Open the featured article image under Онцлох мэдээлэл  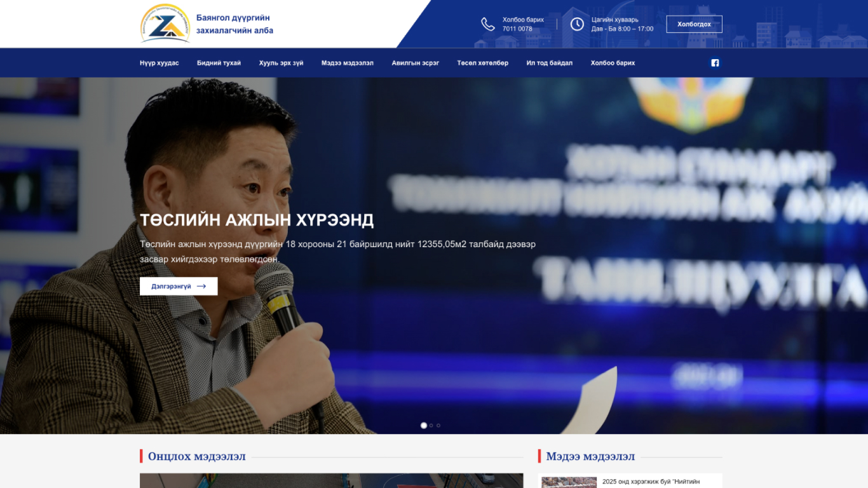pos(332,480)
